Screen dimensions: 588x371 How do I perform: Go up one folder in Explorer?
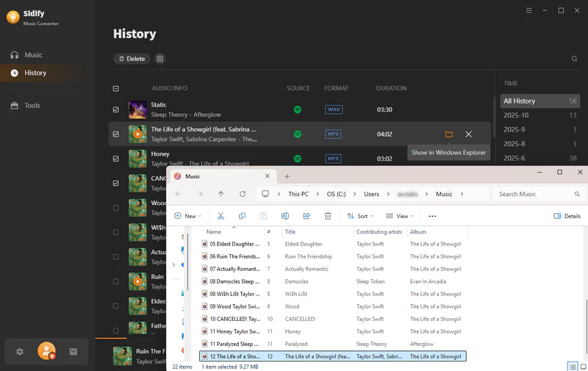[221, 194]
